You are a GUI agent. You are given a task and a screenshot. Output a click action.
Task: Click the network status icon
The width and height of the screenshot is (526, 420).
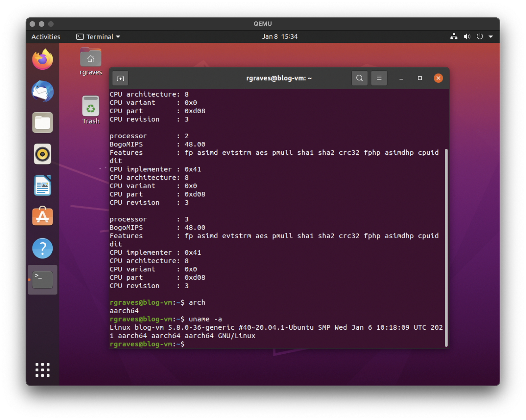pos(454,37)
